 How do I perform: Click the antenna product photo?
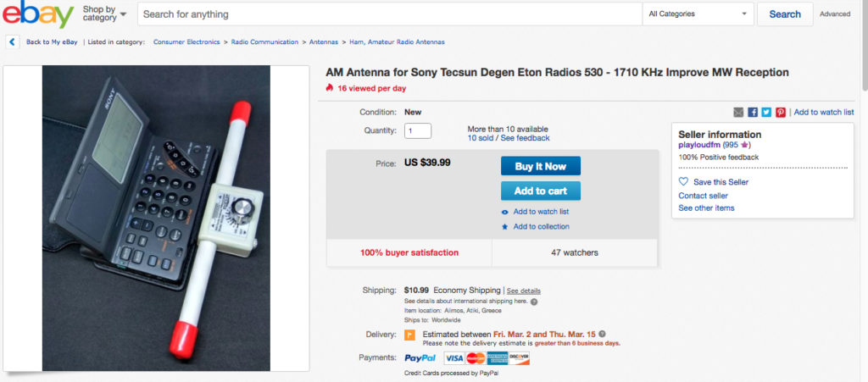tap(156, 219)
